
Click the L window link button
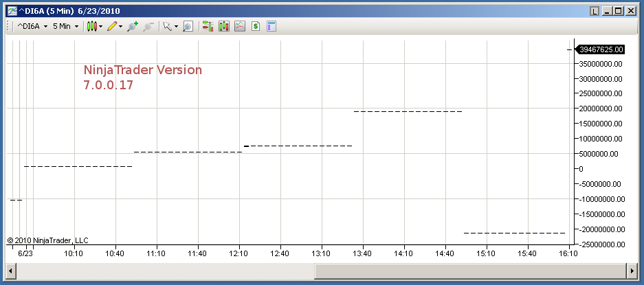pyautogui.click(x=595, y=11)
